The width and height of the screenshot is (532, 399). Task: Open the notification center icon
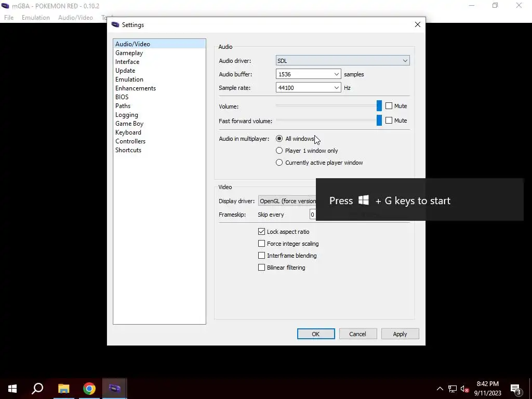pos(515,389)
